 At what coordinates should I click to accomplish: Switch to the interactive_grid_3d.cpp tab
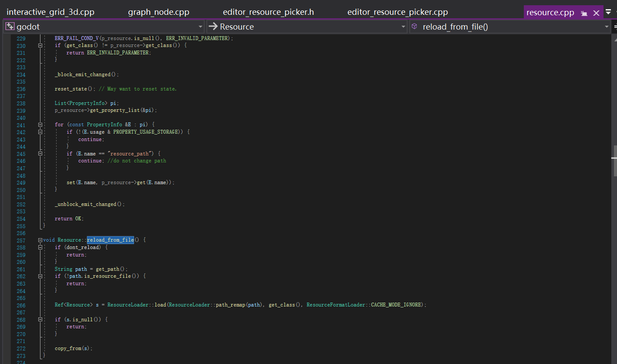[51, 12]
